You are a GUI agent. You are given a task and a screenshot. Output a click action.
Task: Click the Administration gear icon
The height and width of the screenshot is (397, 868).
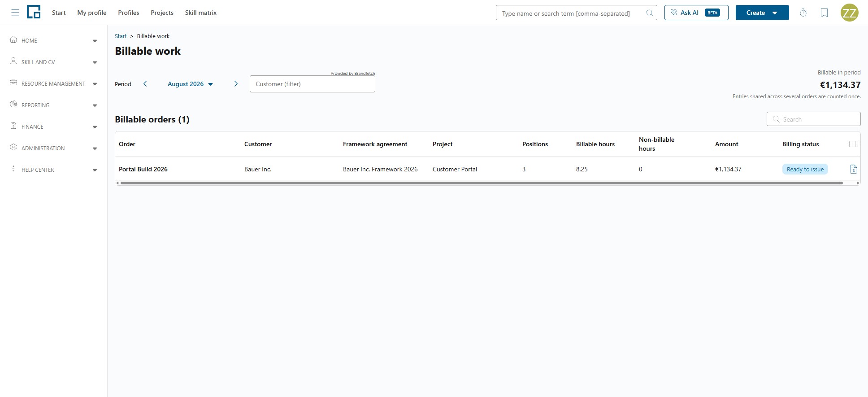[13, 147]
